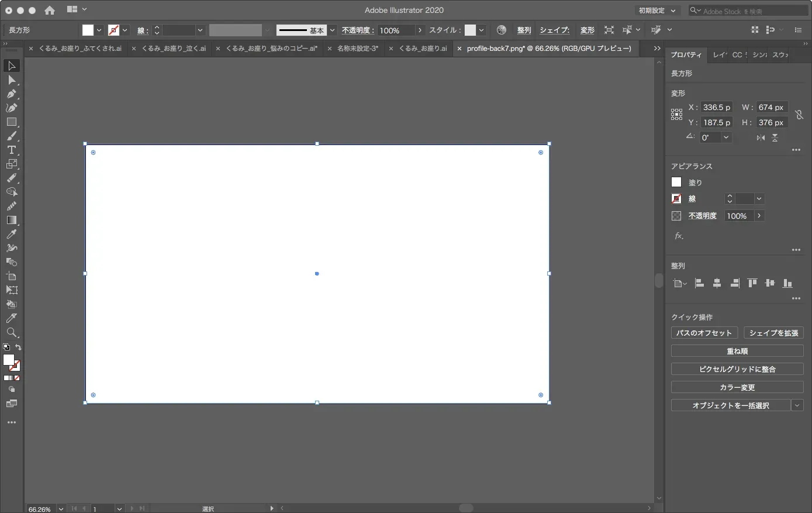The width and height of the screenshot is (812, 513).
Task: Select the Rectangle tool
Action: pyautogui.click(x=11, y=122)
